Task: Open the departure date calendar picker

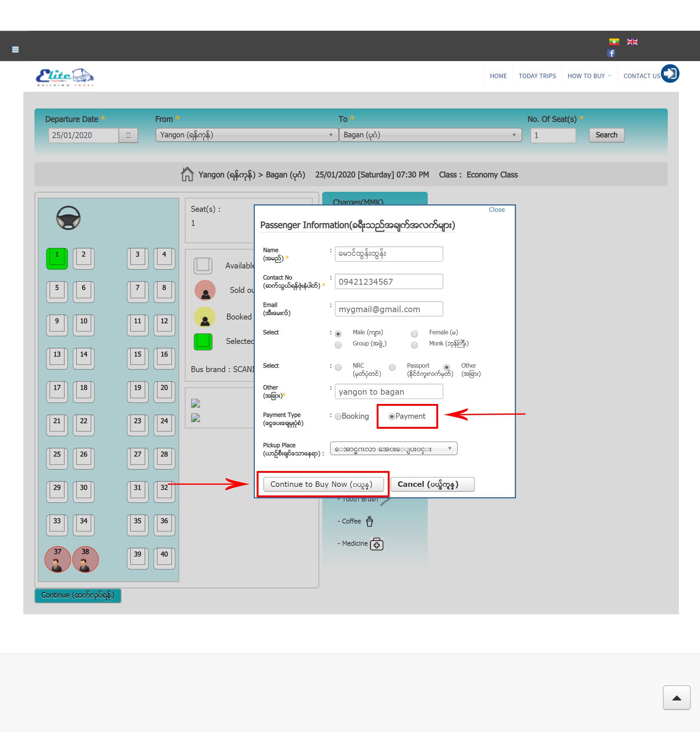Action: pyautogui.click(x=128, y=135)
